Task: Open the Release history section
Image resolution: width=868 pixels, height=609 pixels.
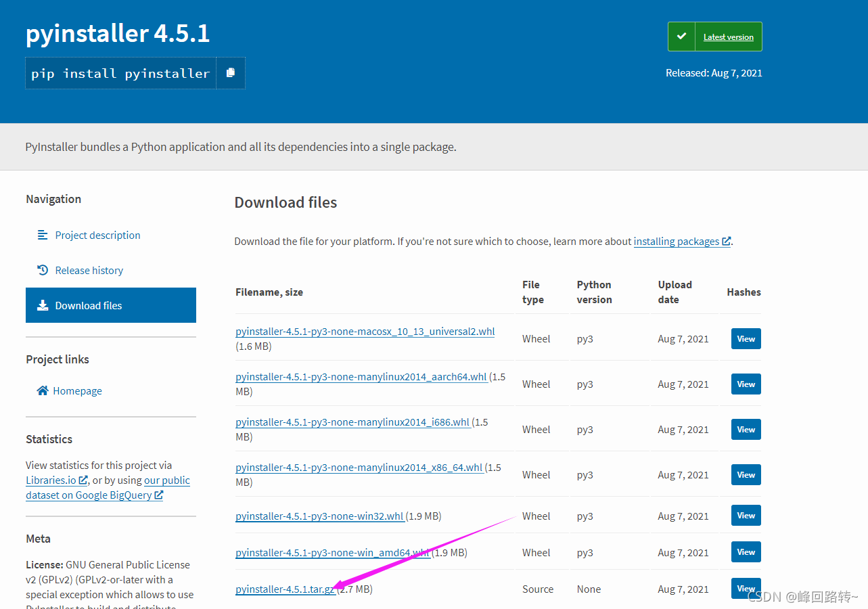Action: coord(89,270)
